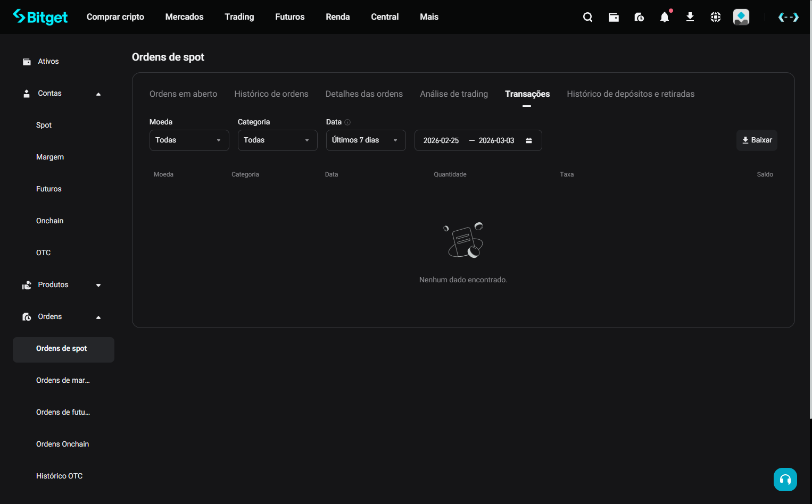812x504 pixels.
Task: Click the download app icon in header
Action: (690, 17)
